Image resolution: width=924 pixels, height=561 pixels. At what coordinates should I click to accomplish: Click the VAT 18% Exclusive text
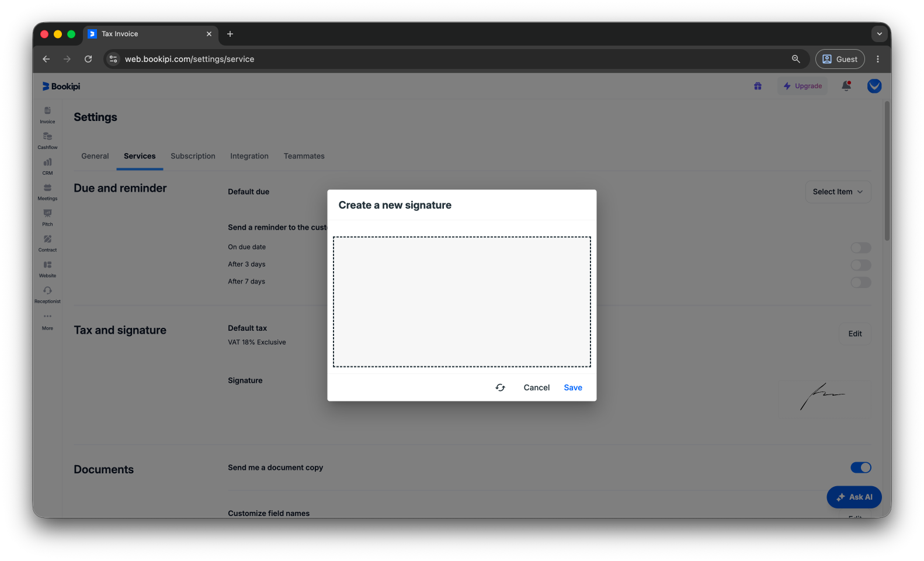coord(257,342)
